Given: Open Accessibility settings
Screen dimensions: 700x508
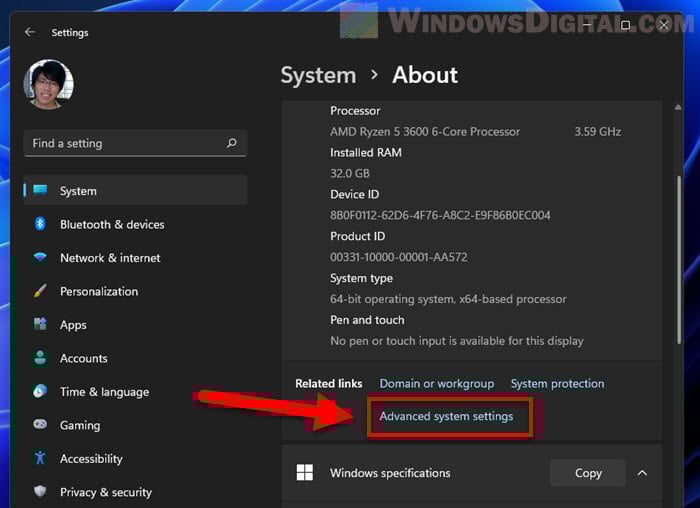Looking at the screenshot, I should click(91, 458).
